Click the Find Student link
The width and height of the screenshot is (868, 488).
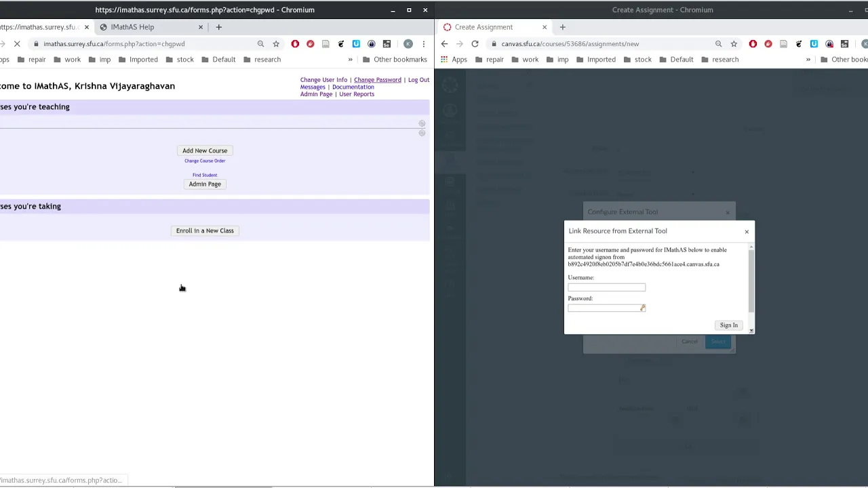tap(205, 175)
